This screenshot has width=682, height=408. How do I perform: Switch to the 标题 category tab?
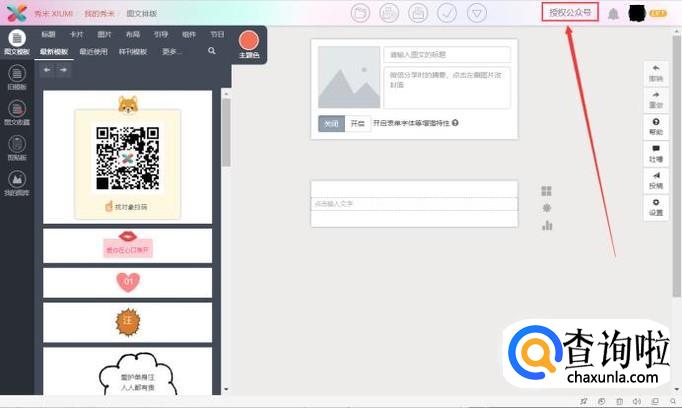[48, 34]
